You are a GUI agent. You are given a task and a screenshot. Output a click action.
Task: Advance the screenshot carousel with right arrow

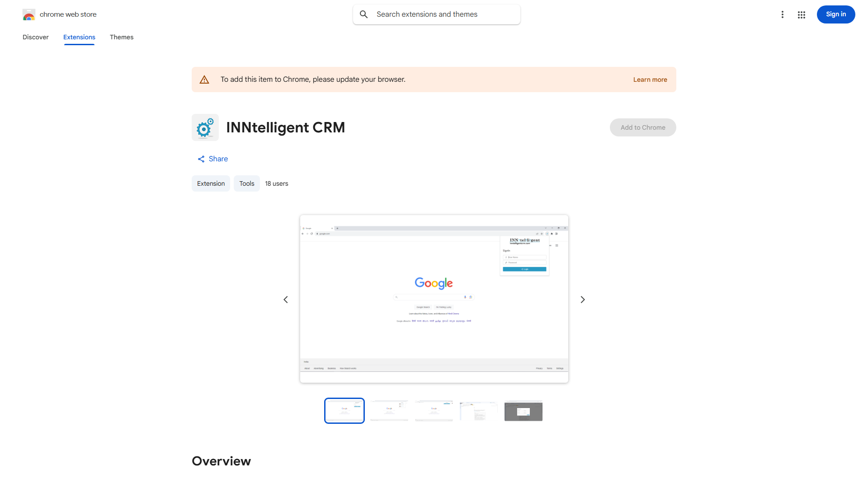582,299
